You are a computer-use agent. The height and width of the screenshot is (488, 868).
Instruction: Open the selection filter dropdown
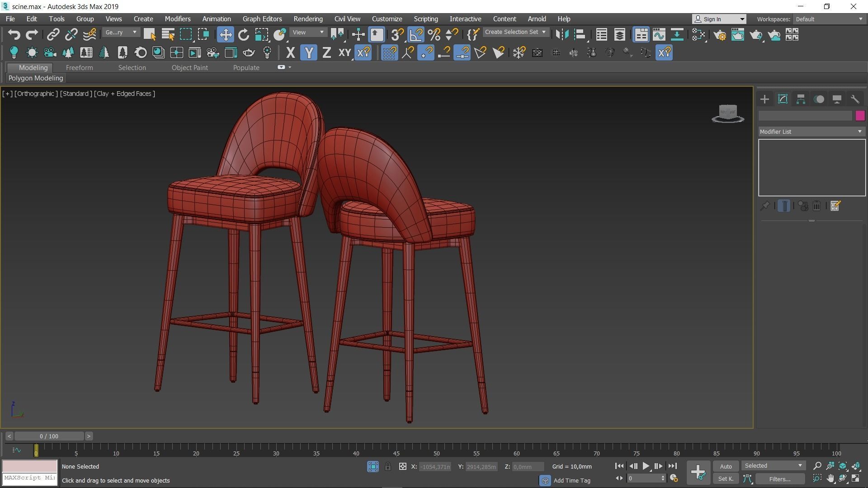[121, 33]
